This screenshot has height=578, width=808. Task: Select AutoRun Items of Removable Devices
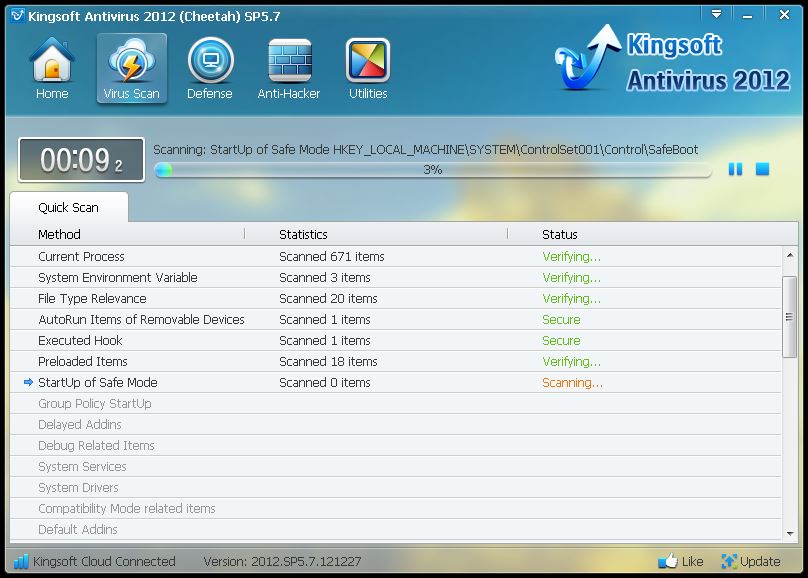[396, 320]
